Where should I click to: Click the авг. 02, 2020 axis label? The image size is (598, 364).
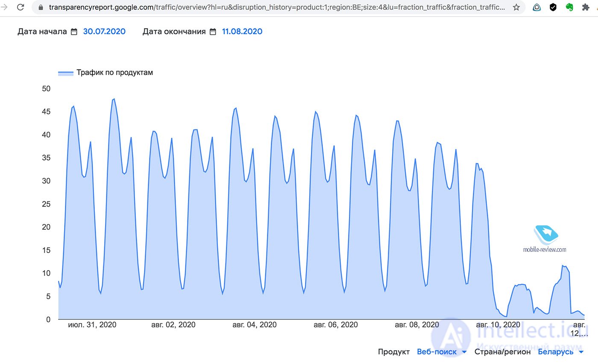(x=173, y=325)
